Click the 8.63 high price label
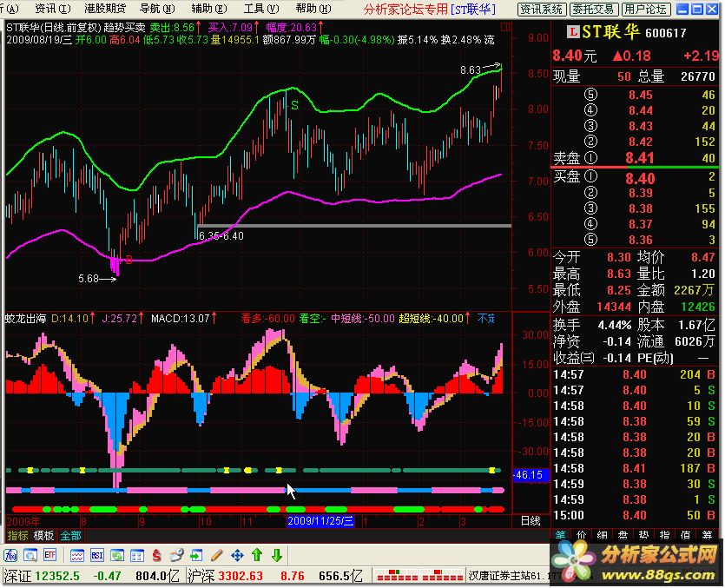The width and height of the screenshot is (725, 588). (x=471, y=70)
